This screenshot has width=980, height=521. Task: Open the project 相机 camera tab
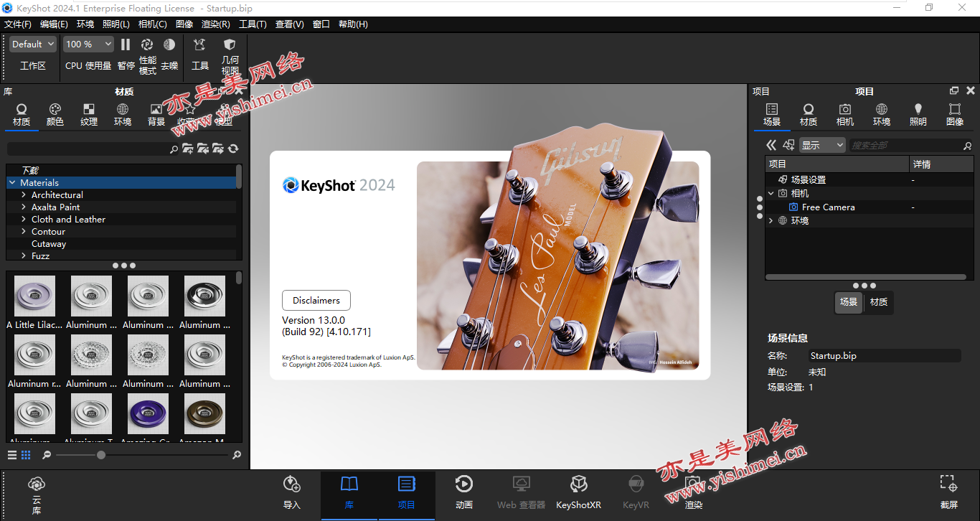[x=845, y=115]
